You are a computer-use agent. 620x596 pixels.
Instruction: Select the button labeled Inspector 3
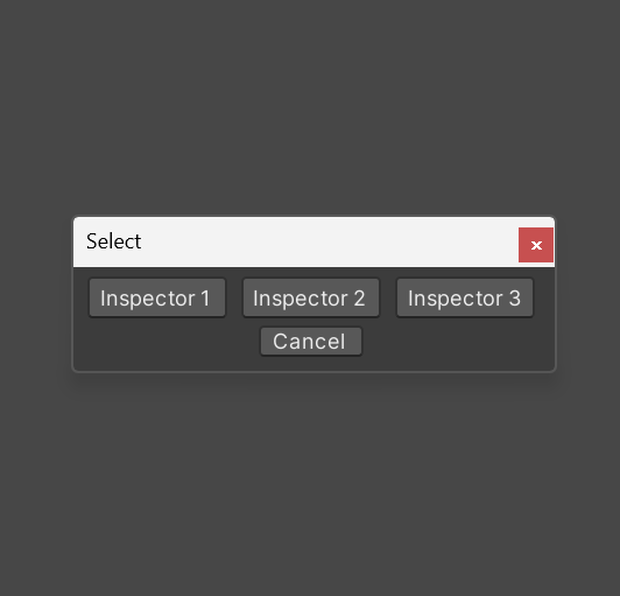tap(465, 298)
